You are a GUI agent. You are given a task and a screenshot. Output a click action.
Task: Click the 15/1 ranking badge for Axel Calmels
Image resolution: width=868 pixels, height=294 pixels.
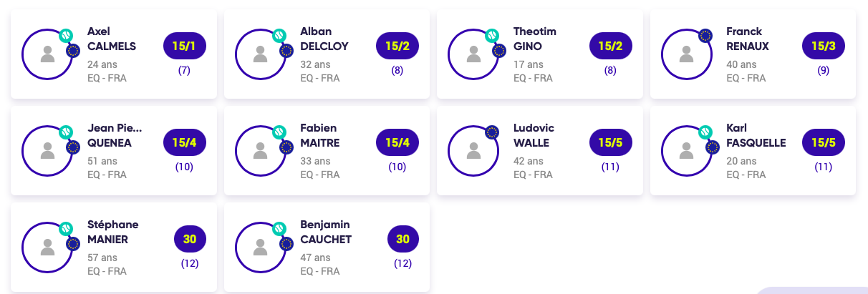coord(184,46)
